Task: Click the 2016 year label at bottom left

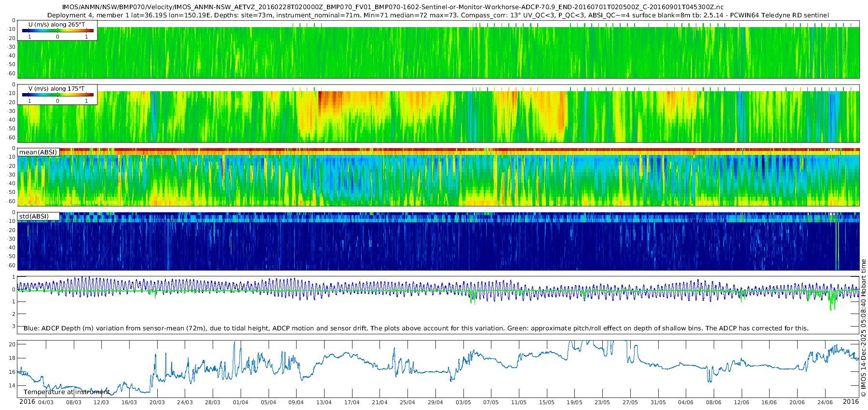Action: 27,402
